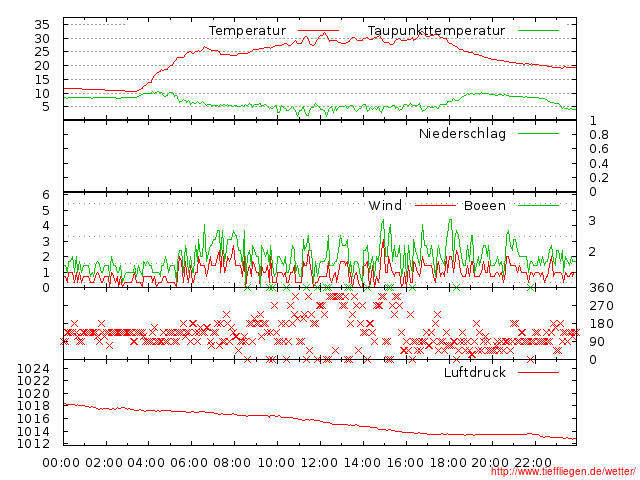Click the green Boeen legend line sample
640x480 pixels.
coord(538,205)
